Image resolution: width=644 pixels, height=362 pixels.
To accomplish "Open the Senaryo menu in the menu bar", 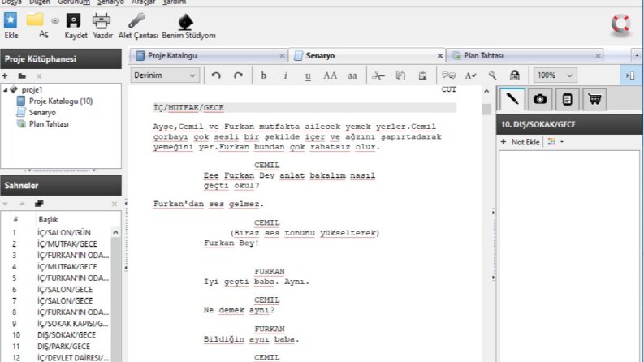I will (x=110, y=2).
